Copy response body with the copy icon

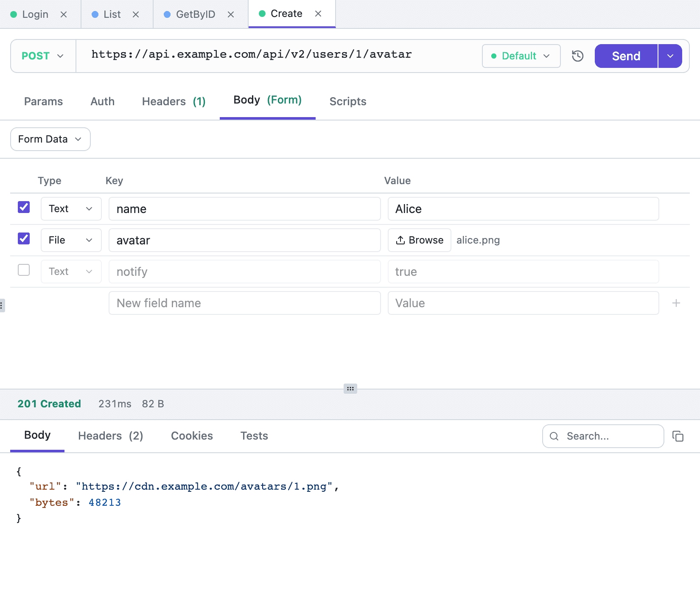click(x=678, y=436)
